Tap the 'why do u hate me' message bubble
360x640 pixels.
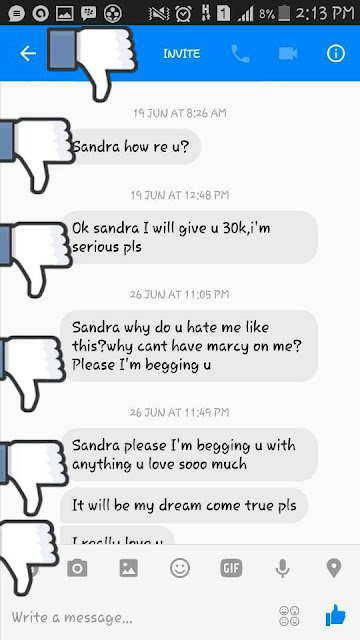click(x=189, y=346)
